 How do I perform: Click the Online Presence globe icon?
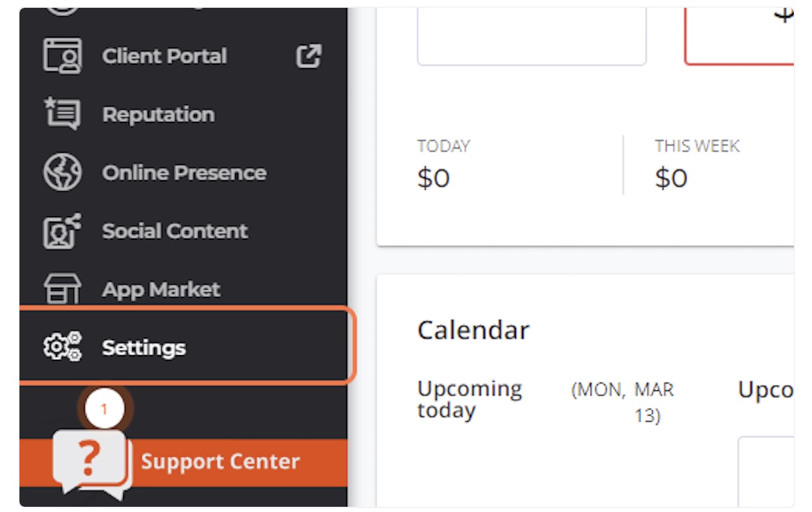62,172
